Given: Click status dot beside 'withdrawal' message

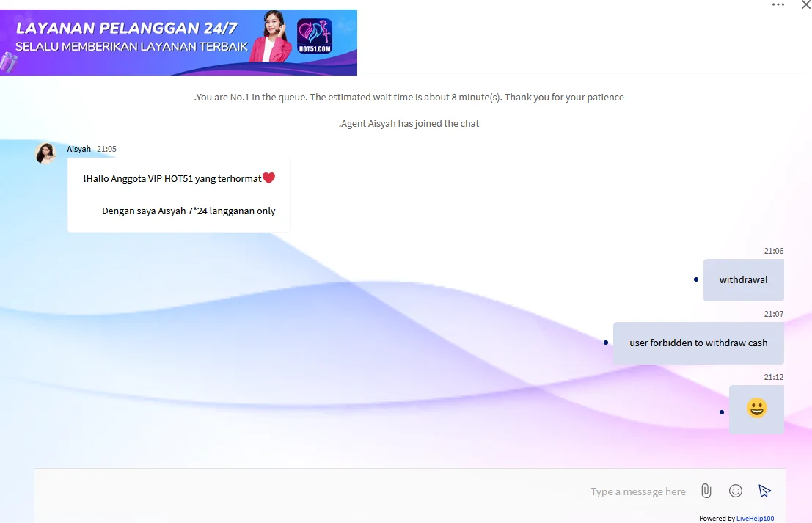Looking at the screenshot, I should coord(696,279).
